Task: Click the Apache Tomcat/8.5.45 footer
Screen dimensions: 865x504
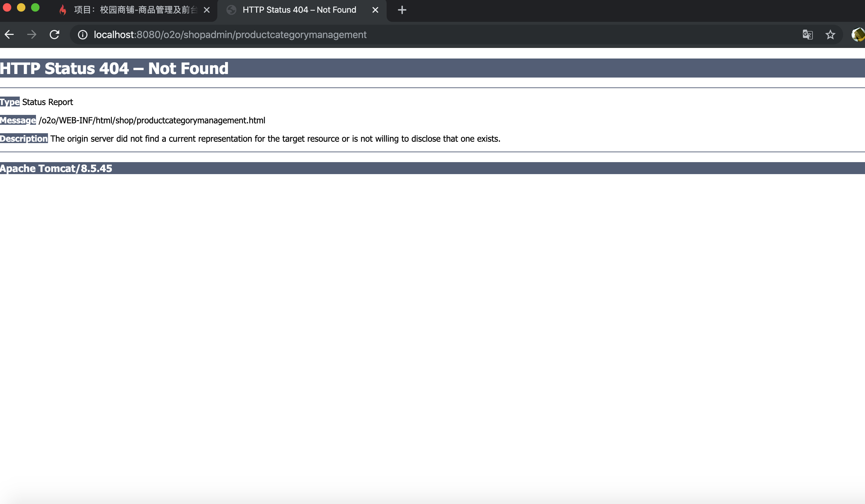Action: pyautogui.click(x=56, y=168)
